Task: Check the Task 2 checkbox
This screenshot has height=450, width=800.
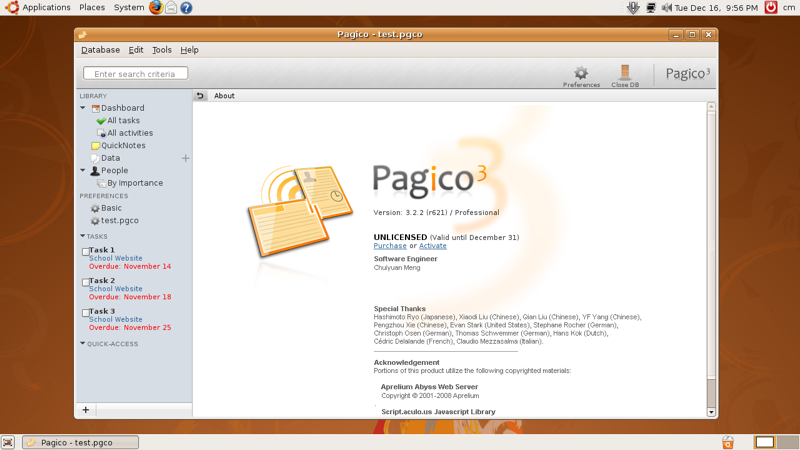Action: point(86,282)
